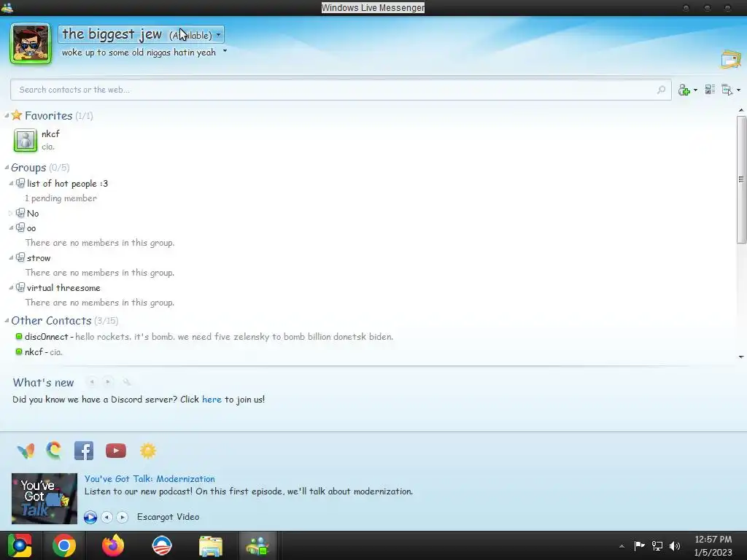The width and height of the screenshot is (747, 560).
Task: Open the personal message dropdown arrow
Action: (x=225, y=51)
